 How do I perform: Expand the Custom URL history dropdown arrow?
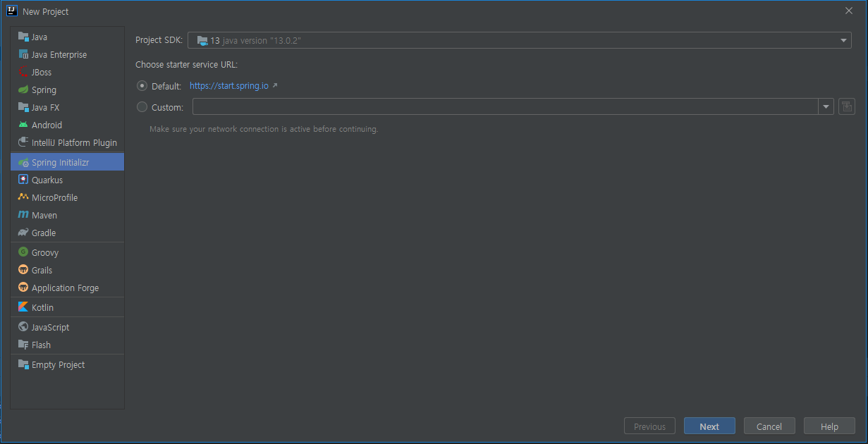(x=826, y=107)
